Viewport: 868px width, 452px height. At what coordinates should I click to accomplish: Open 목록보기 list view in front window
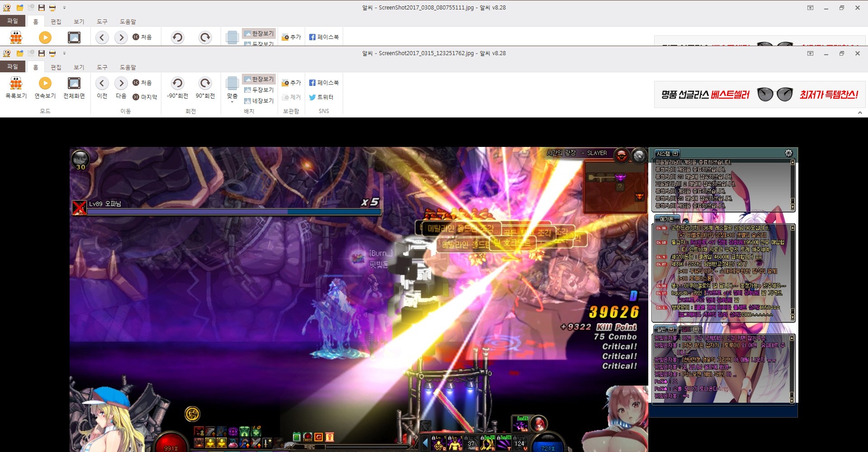pyautogui.click(x=16, y=88)
